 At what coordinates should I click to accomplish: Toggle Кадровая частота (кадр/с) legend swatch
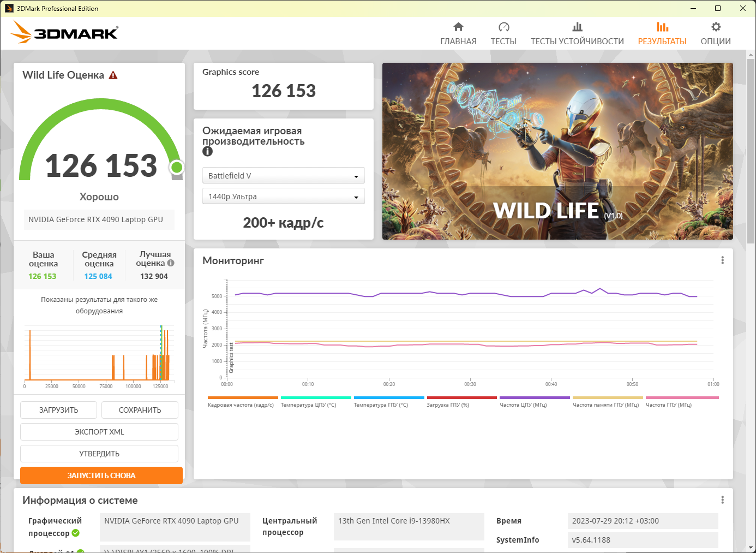tap(243, 398)
